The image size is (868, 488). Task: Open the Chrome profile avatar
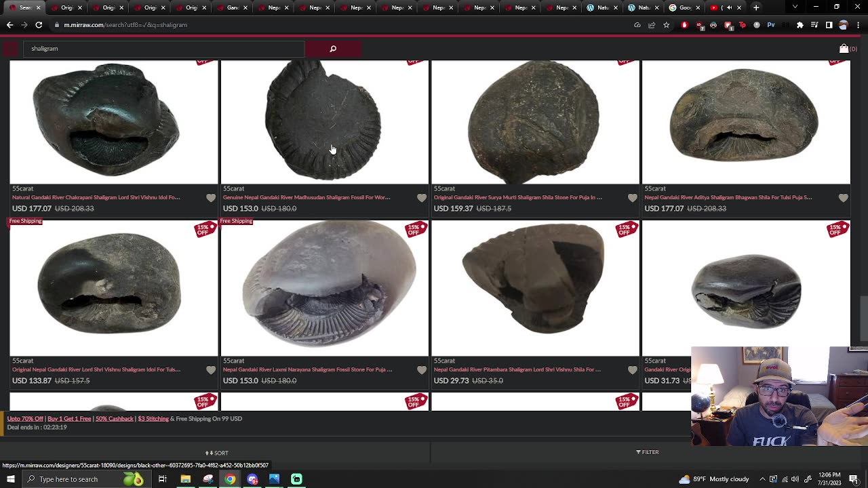(844, 25)
